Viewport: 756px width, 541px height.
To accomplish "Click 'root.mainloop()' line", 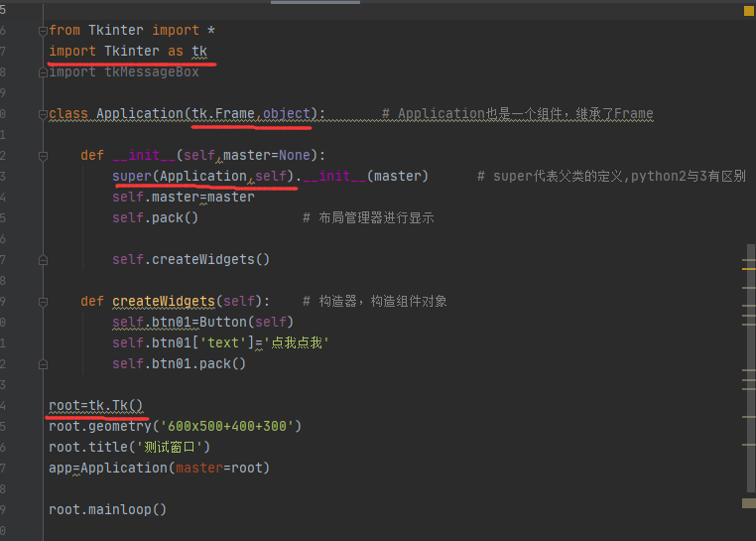I will tap(107, 509).
